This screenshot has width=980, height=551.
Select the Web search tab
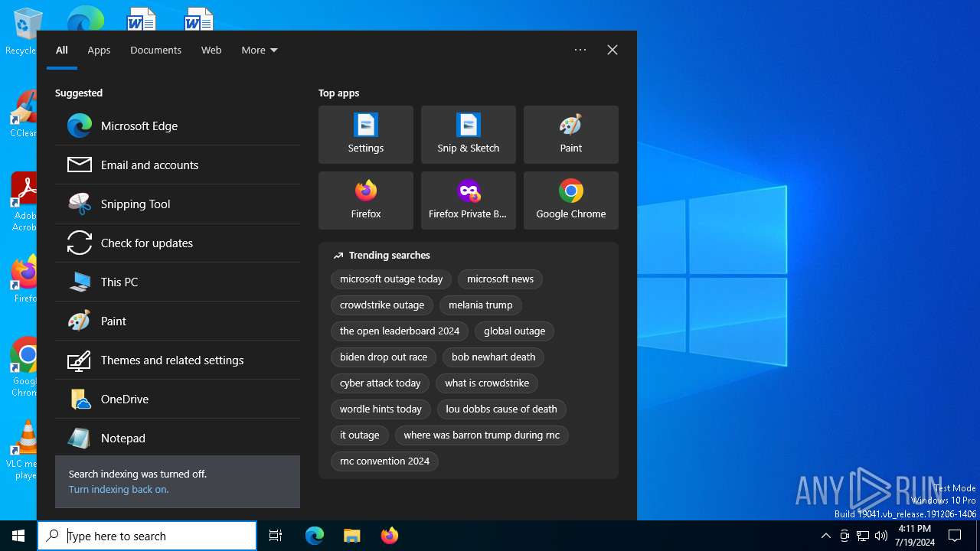(x=211, y=51)
